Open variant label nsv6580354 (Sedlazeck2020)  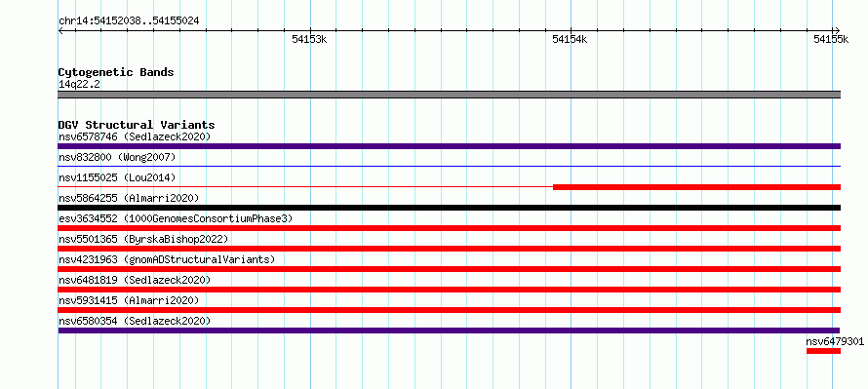pos(135,321)
